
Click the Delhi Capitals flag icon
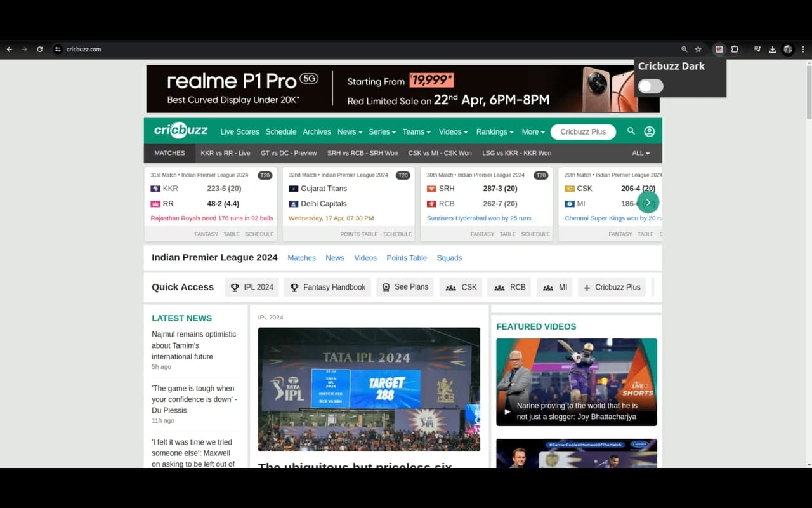pyautogui.click(x=294, y=204)
